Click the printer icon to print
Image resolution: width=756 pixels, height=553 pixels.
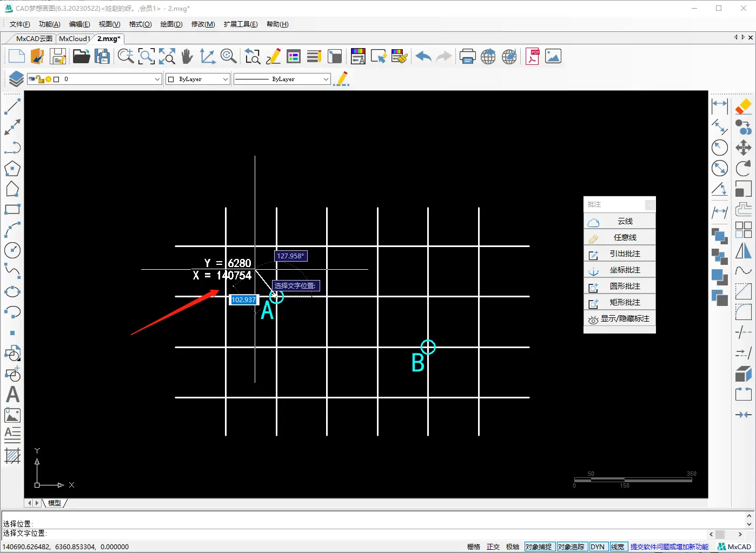(x=467, y=56)
